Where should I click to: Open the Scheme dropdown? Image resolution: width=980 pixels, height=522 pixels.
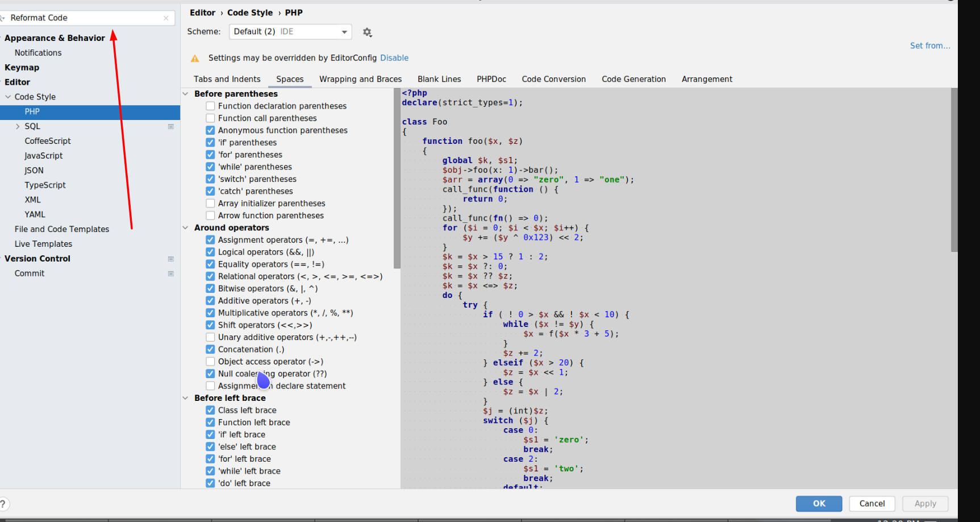(290, 32)
